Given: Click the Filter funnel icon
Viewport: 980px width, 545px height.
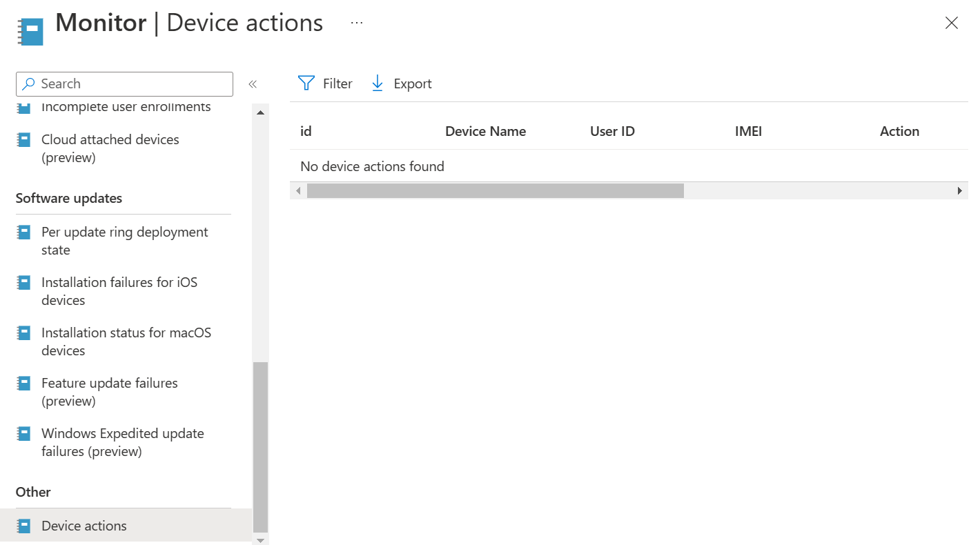Looking at the screenshot, I should pyautogui.click(x=306, y=82).
